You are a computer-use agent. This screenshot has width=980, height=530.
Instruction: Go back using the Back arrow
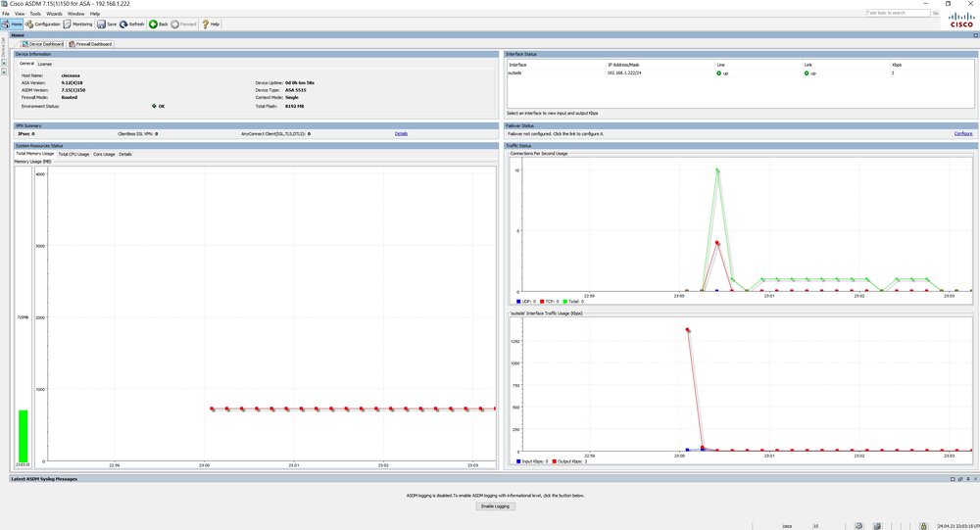[159, 24]
